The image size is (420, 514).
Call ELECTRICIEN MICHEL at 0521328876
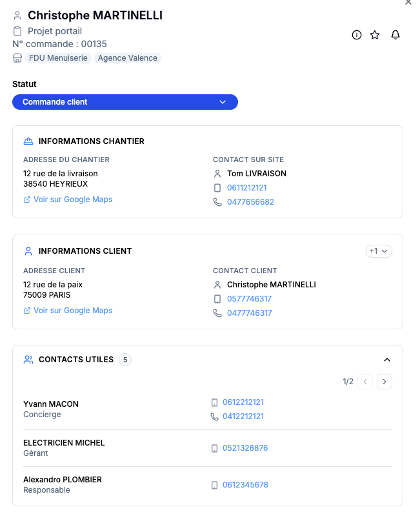click(245, 448)
